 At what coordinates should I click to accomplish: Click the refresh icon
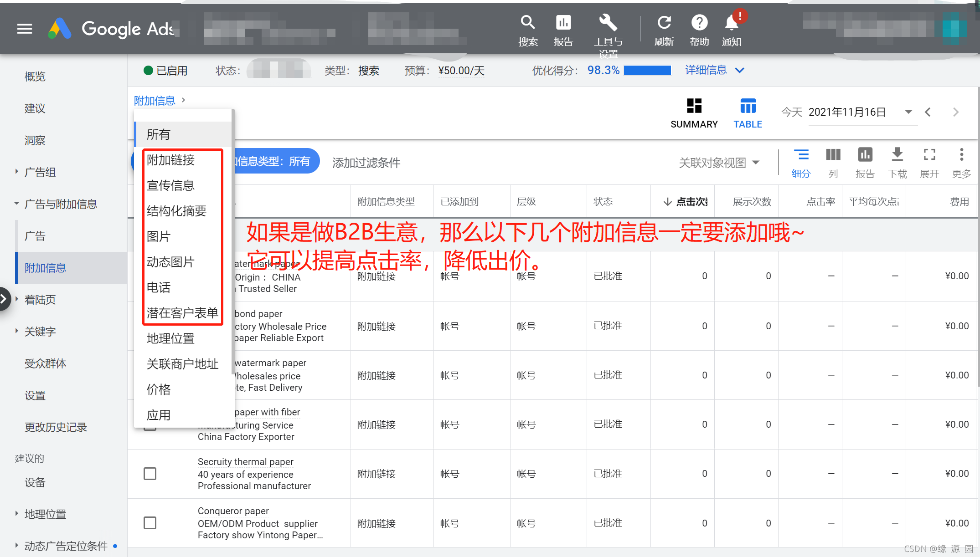coord(664,23)
